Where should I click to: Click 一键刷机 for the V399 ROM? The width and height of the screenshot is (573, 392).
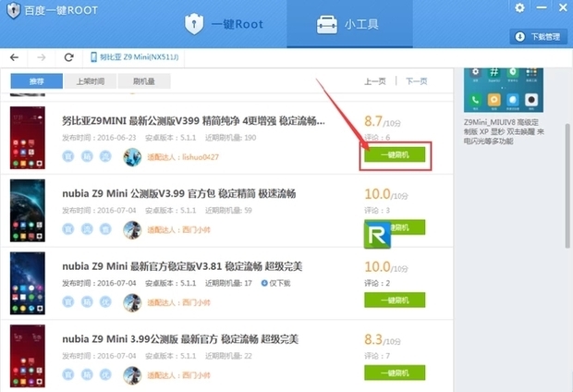[x=395, y=154]
